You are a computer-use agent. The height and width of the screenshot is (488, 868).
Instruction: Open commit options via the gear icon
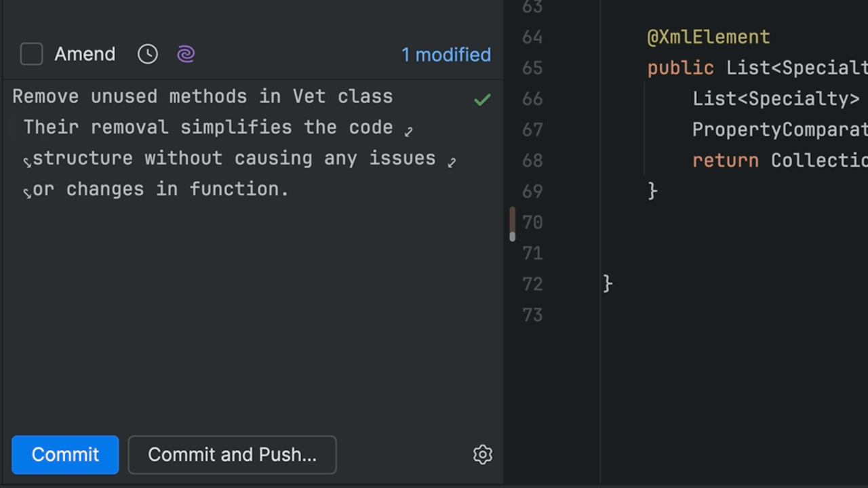(x=482, y=455)
